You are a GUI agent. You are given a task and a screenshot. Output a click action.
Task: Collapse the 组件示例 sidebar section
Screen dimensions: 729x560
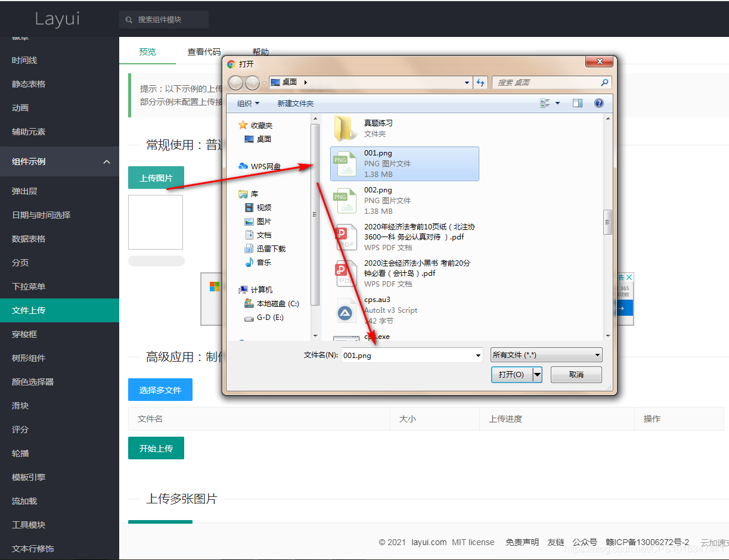[107, 161]
